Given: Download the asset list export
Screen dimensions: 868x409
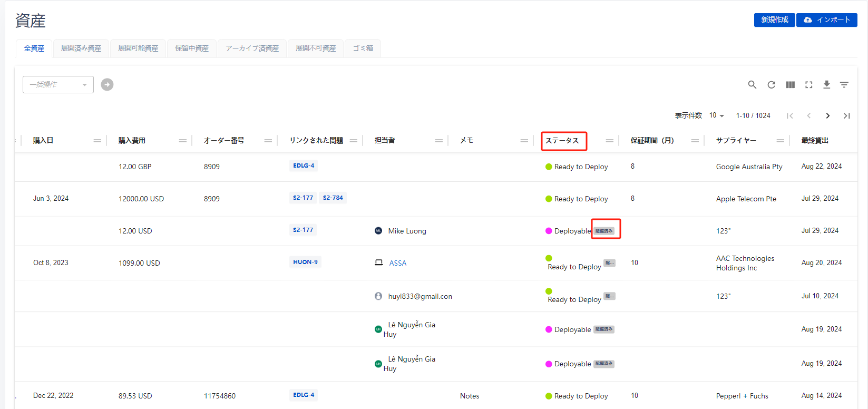Looking at the screenshot, I should [x=826, y=85].
